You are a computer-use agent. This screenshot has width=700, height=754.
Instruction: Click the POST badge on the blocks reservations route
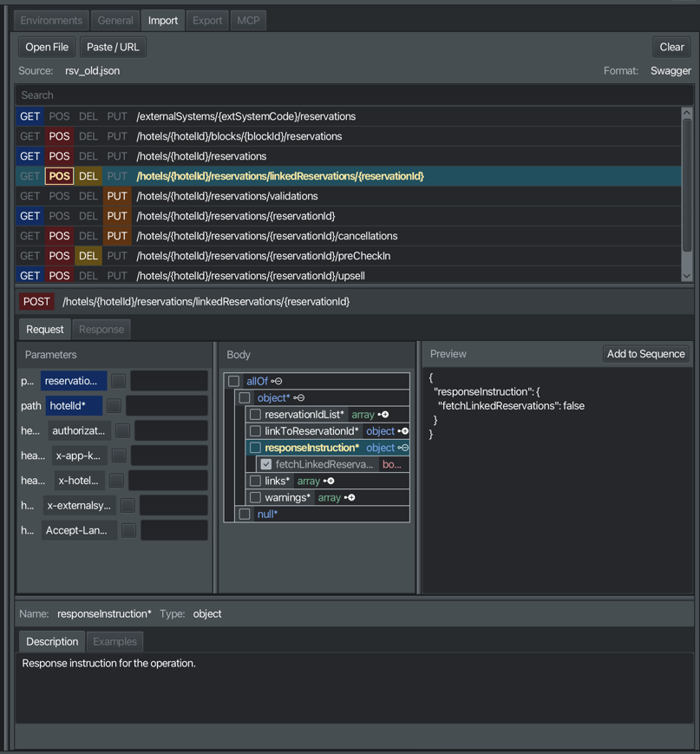point(58,136)
